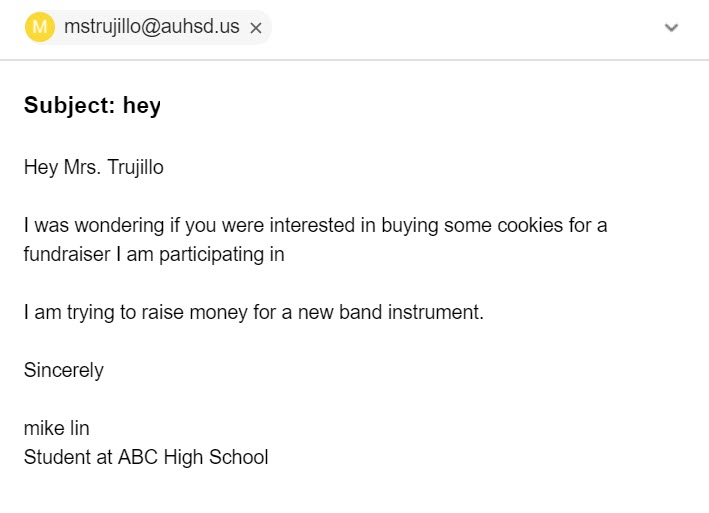
Task: Click empty recipient field beside the chip
Action: 450,28
